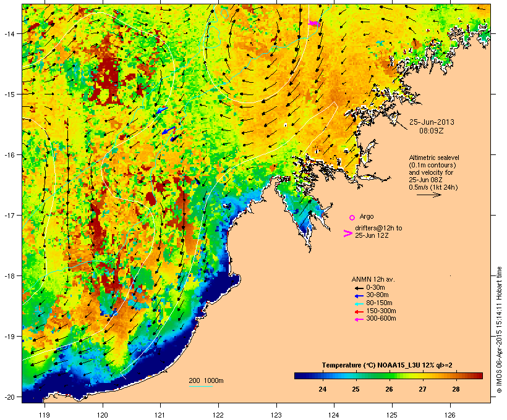Click the '25-Jun 08Z' text
Viewport: 507px width, 420px height.
click(425, 180)
